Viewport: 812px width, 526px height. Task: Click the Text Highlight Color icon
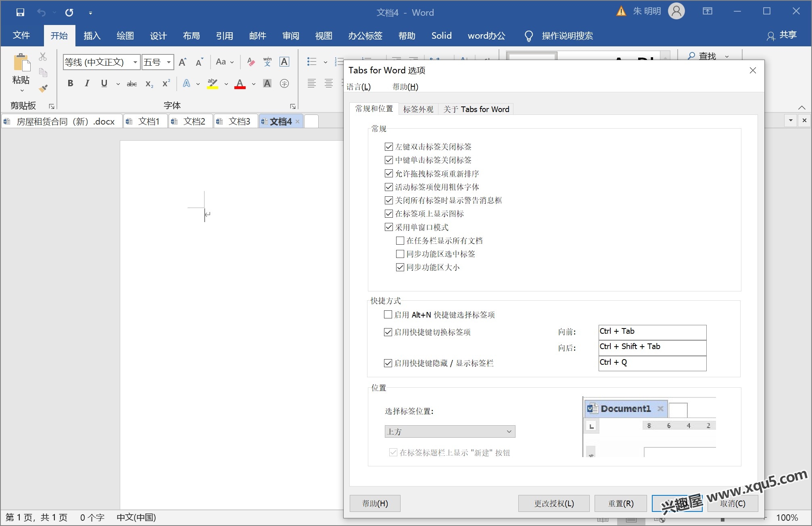coord(213,83)
